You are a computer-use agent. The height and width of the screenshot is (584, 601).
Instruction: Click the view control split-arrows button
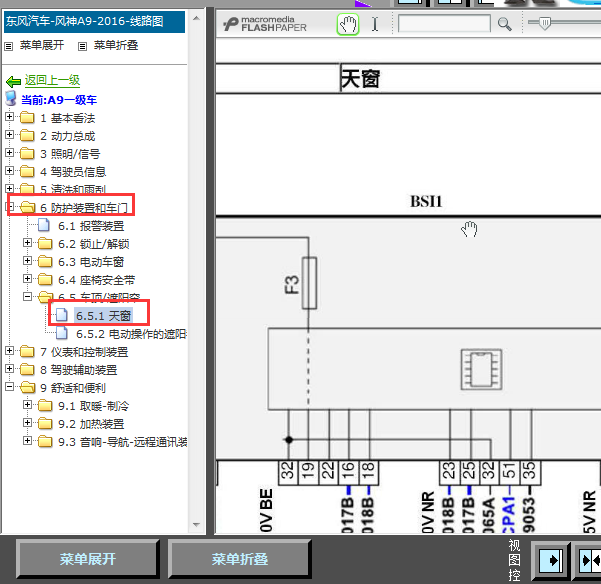tap(588, 561)
